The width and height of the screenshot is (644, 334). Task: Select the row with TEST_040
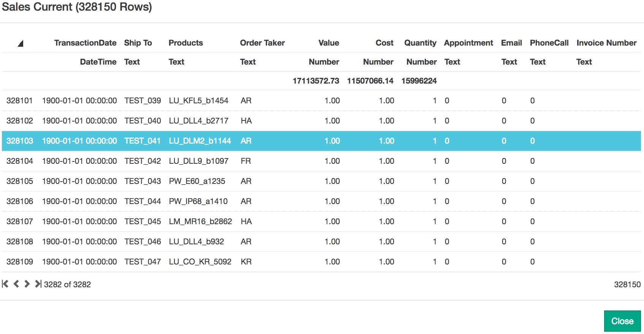(143, 121)
